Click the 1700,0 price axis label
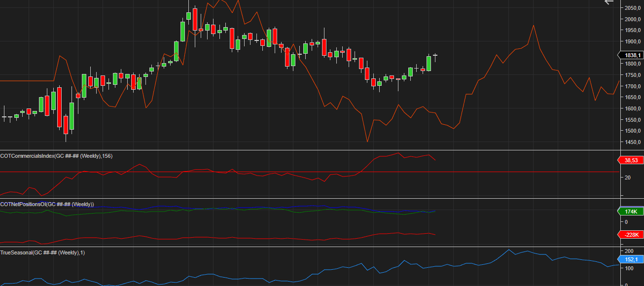Screen dimensions: 644x286 tap(632, 86)
